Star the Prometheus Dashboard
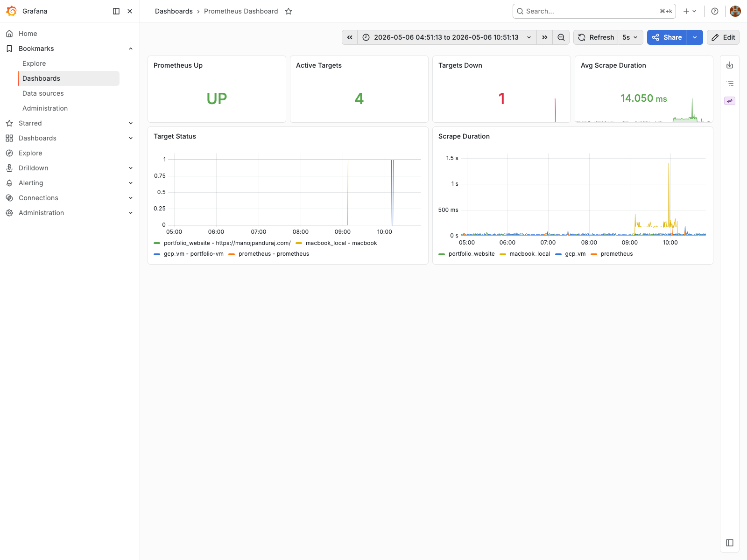Image resolution: width=747 pixels, height=560 pixels. [289, 11]
